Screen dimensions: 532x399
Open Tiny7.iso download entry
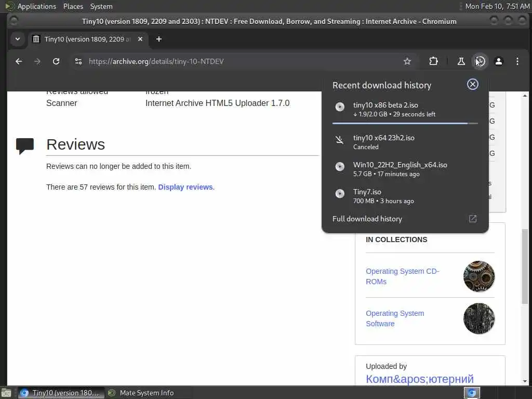click(x=405, y=196)
